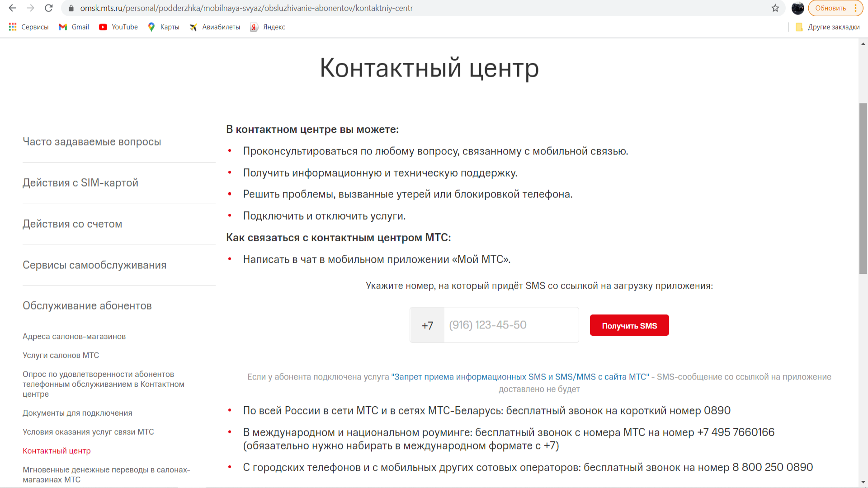Open the Карты maps bookmark
The image size is (868, 488).
[164, 27]
